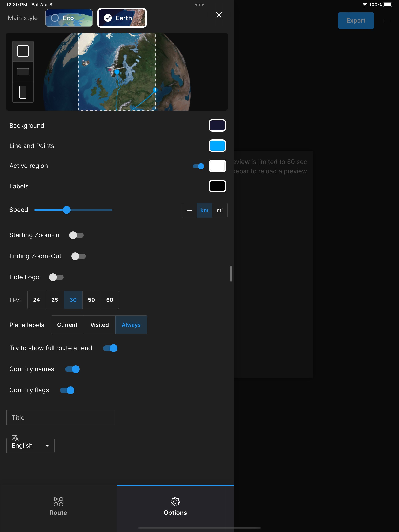Viewport: 399px width, 532px height.
Task: Click the Export button
Action: [356, 20]
